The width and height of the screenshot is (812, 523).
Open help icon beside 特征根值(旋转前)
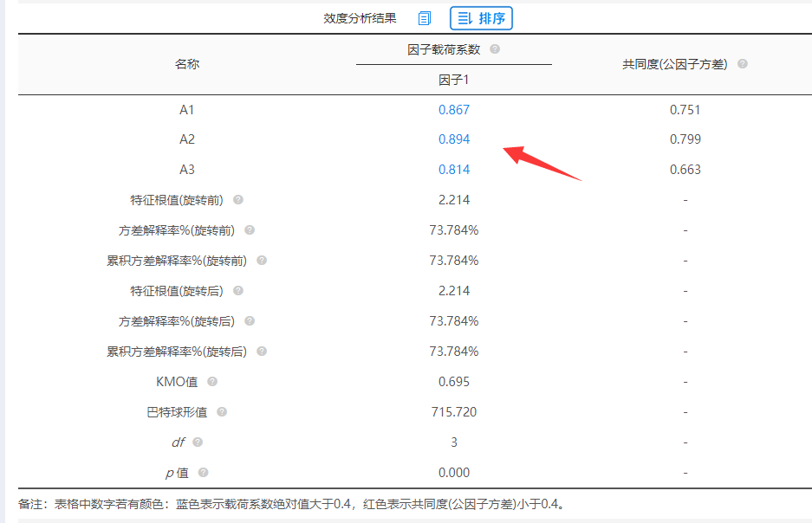click(x=238, y=200)
